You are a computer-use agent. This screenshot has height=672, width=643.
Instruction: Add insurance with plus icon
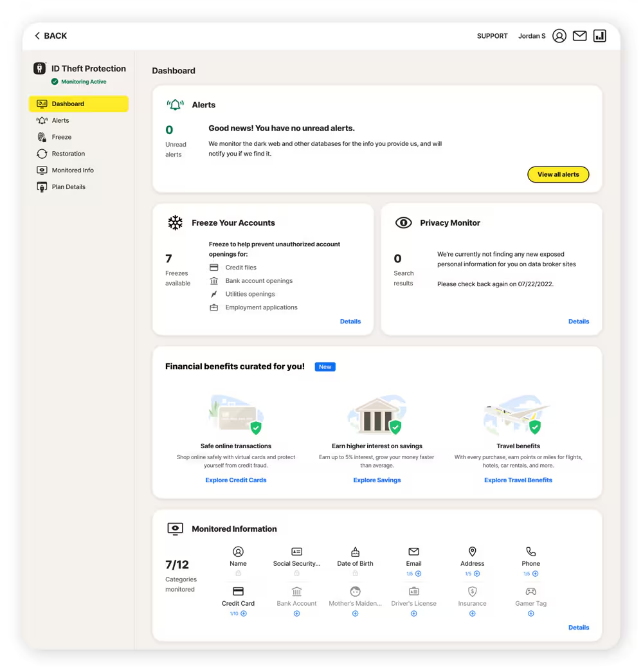click(x=473, y=613)
